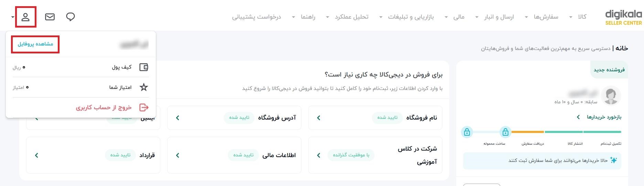Viewport: 644px width, 186px height.
Task: Click the wallet icon in the dropdown
Action: coord(144,67)
